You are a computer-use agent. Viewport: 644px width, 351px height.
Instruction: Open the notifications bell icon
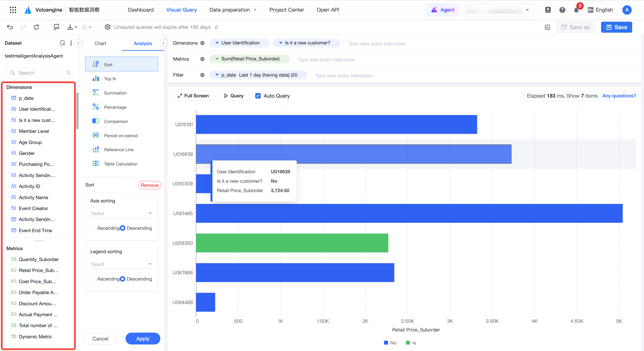[x=576, y=10]
